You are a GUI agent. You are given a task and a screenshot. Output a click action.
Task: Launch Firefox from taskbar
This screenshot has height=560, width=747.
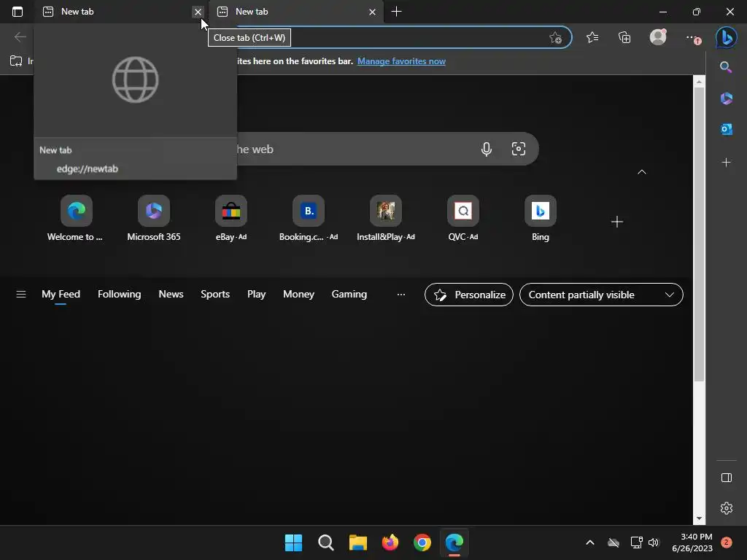[x=390, y=542]
